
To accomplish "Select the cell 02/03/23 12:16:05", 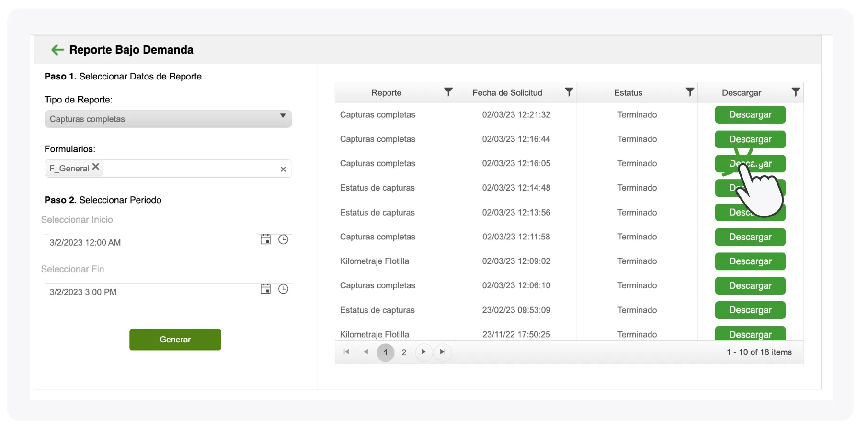I will point(516,163).
